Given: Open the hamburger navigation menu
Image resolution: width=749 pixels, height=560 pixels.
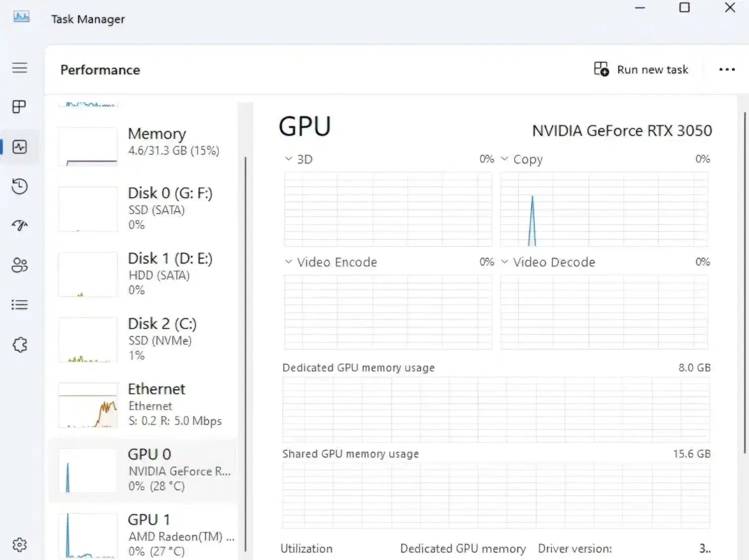Looking at the screenshot, I should click(x=20, y=68).
